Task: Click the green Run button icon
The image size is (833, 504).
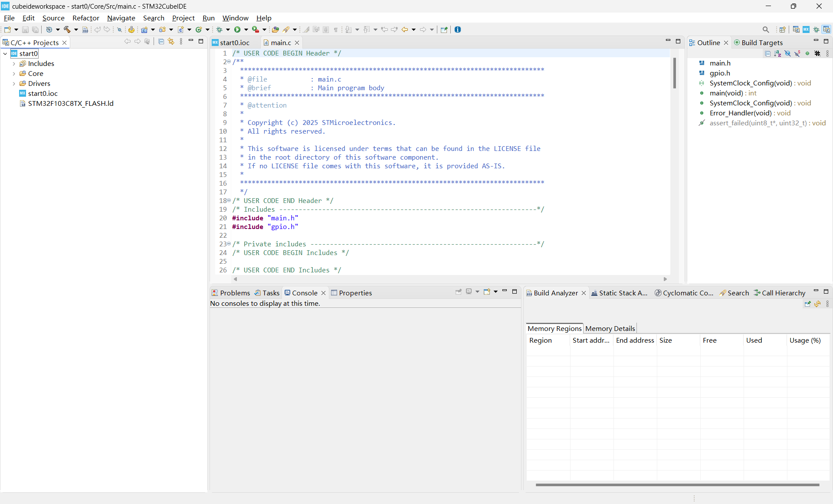Action: [x=237, y=29]
